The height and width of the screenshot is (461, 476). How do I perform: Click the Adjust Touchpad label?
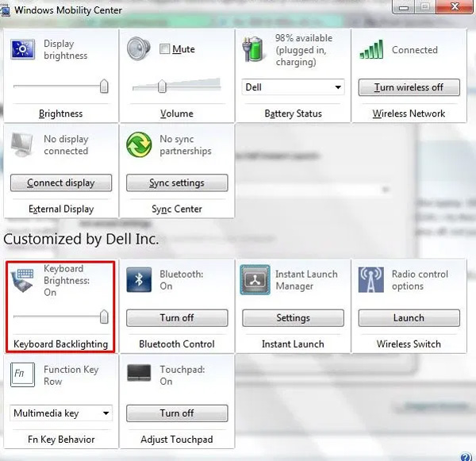[x=177, y=440]
